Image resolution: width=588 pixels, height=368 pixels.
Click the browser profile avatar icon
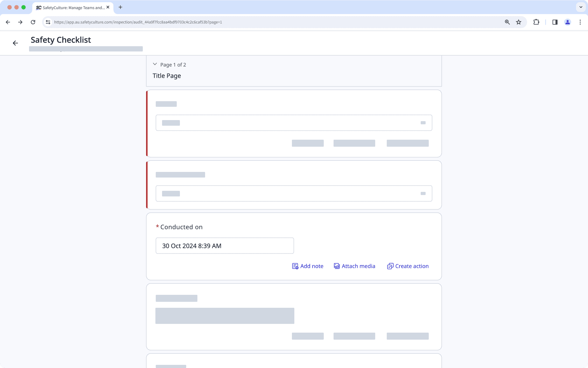tap(567, 22)
